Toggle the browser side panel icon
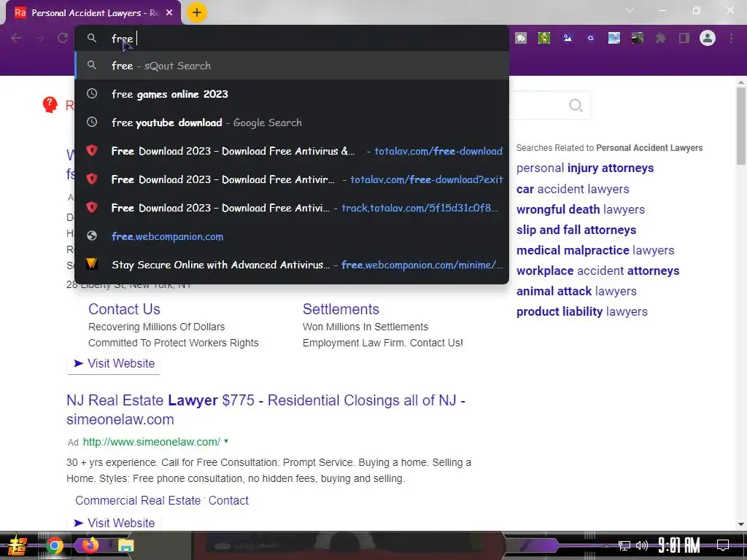 [684, 38]
